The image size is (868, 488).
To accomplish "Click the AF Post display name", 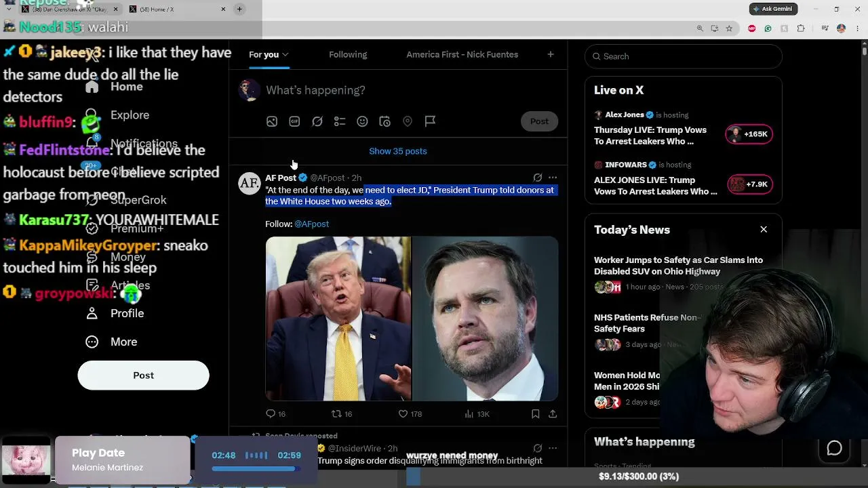I will (x=281, y=178).
